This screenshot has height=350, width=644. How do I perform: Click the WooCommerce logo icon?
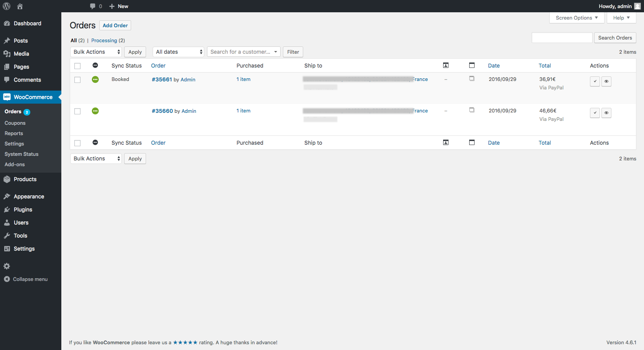coord(7,97)
